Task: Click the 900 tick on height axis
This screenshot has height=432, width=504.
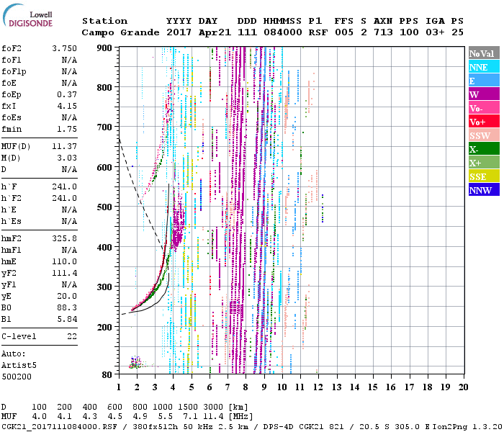Action: point(104,48)
